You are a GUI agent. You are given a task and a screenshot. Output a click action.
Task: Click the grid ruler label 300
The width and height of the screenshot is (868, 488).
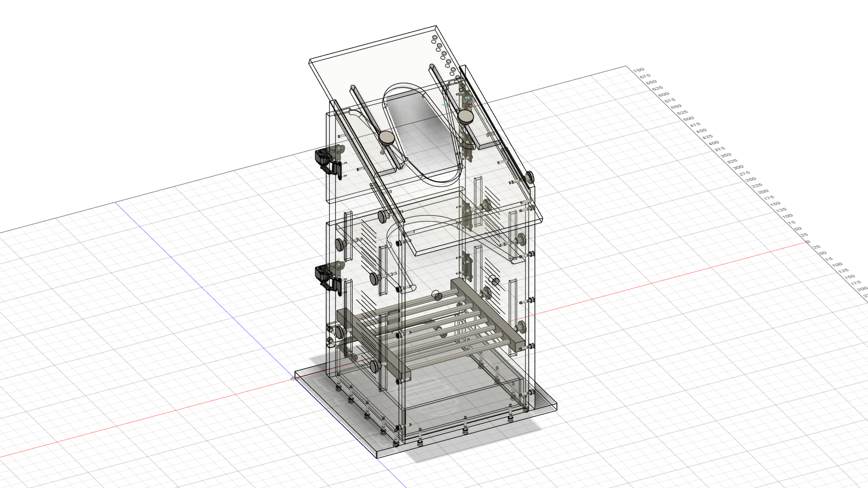[x=738, y=168]
